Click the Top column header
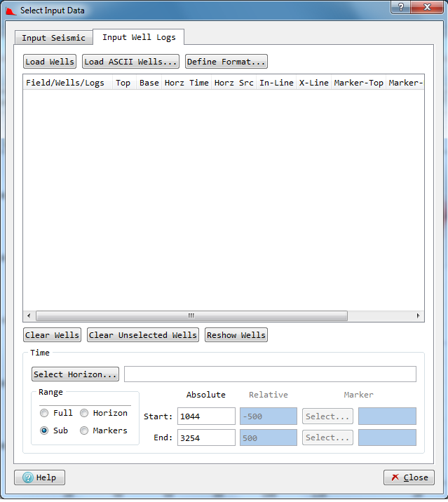Image resolution: width=448 pixels, height=502 pixels. click(x=124, y=83)
